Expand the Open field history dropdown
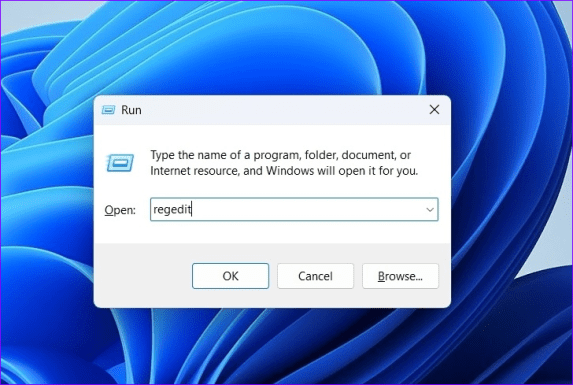 [x=430, y=210]
